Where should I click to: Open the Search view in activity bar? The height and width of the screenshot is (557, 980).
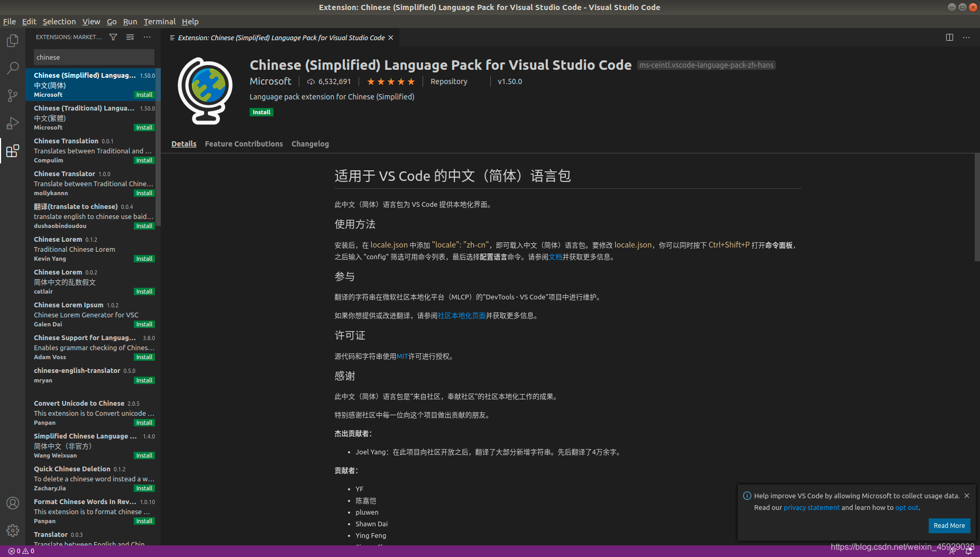(x=13, y=68)
